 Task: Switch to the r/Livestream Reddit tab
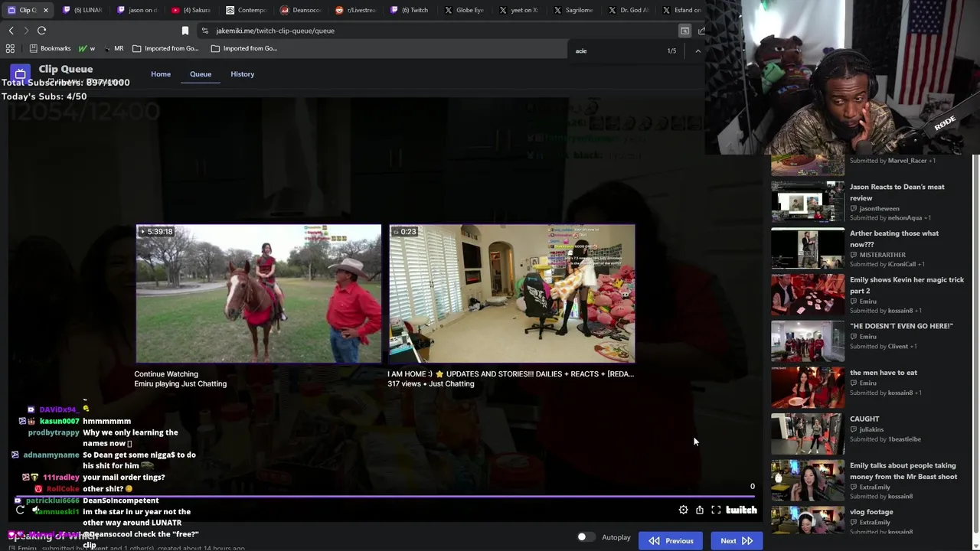(355, 10)
